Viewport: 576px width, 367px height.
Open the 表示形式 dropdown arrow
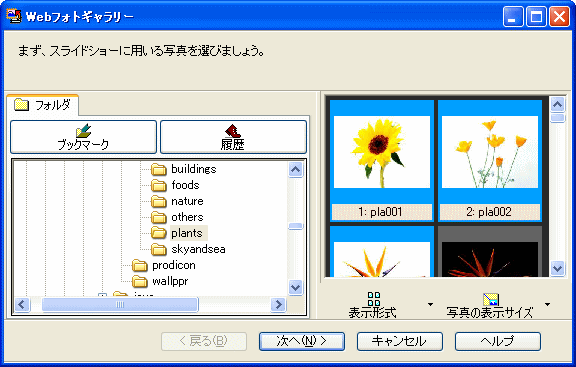431,304
